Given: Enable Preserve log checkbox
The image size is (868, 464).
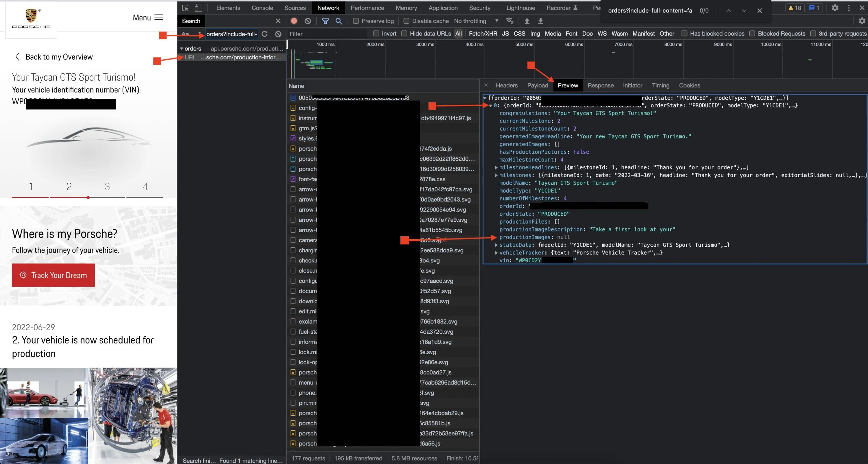Looking at the screenshot, I should tap(356, 21).
